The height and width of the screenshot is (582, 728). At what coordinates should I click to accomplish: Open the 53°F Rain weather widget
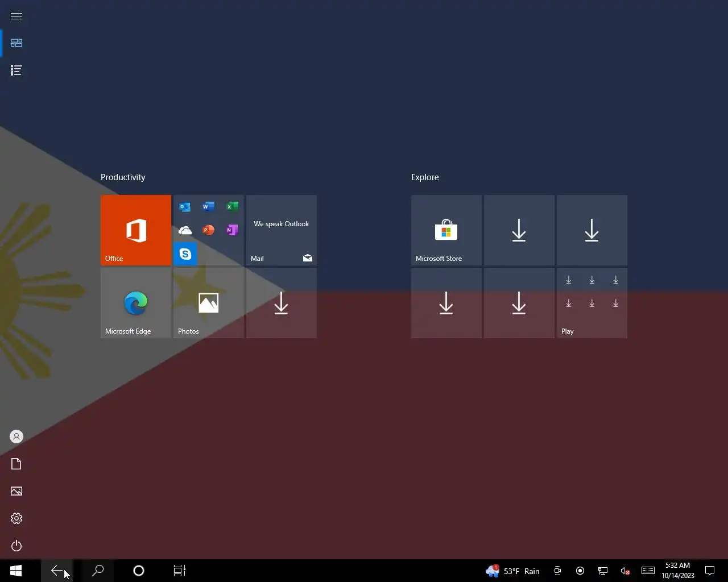pyautogui.click(x=513, y=571)
